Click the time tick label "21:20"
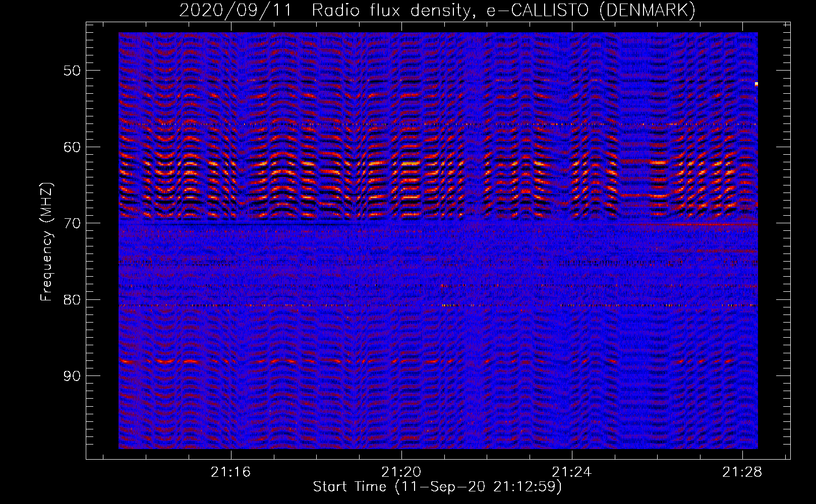Screen dimensions: 816x504 point(401,472)
